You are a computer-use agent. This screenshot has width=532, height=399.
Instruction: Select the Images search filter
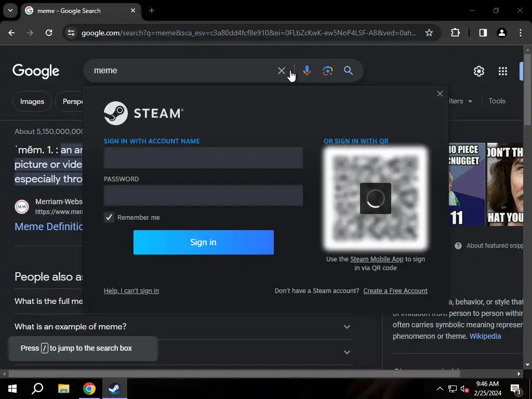pos(32,101)
